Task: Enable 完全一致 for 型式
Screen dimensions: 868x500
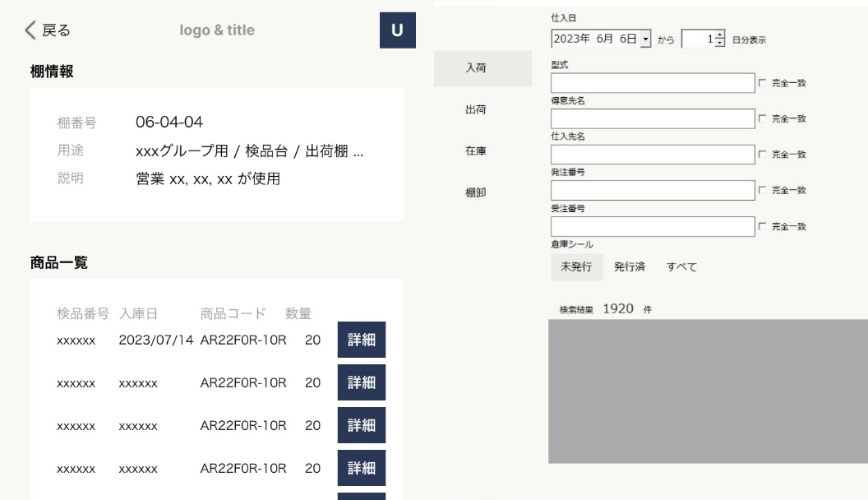Action: tap(762, 82)
